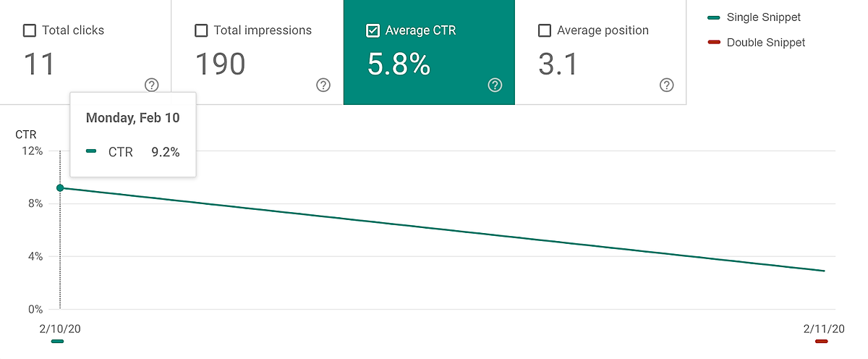
Task: Select the Double Snippet legend label
Action: point(765,43)
